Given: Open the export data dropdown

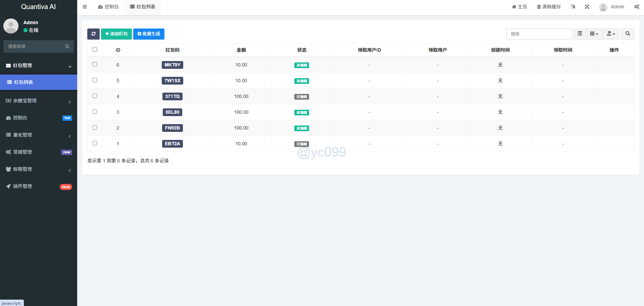Looking at the screenshot, I should click(x=611, y=34).
